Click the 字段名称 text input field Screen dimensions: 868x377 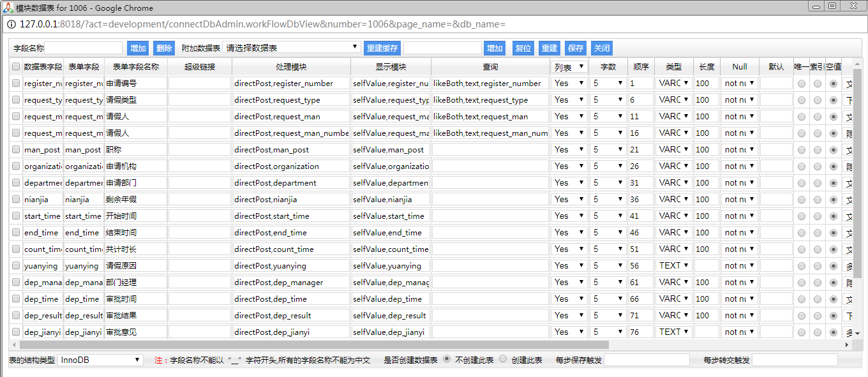(x=83, y=48)
